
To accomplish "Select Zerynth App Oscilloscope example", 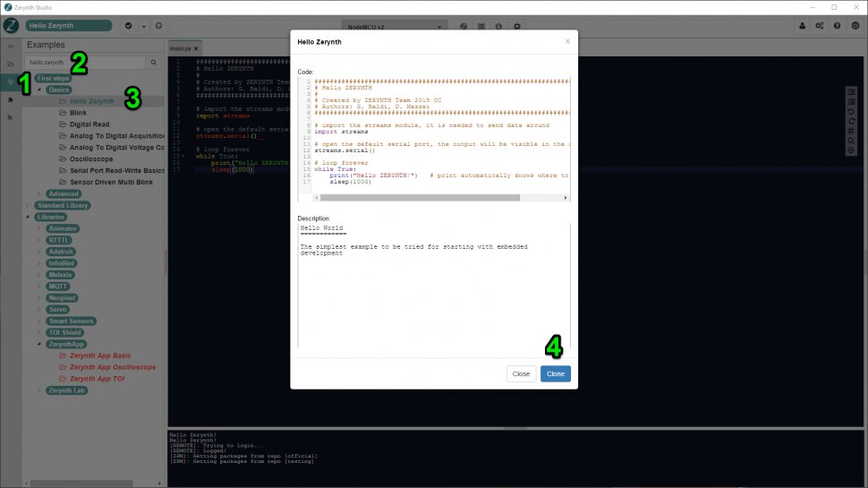I will point(113,367).
